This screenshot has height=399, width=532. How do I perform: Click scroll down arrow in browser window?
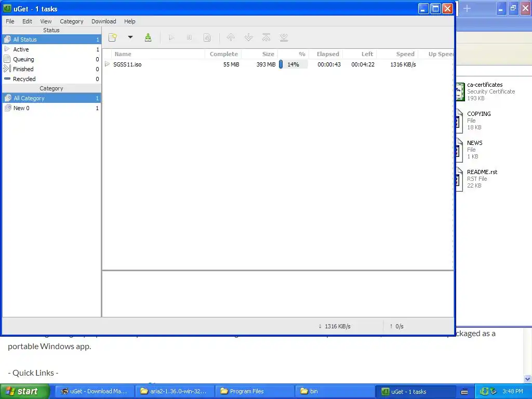(527, 379)
